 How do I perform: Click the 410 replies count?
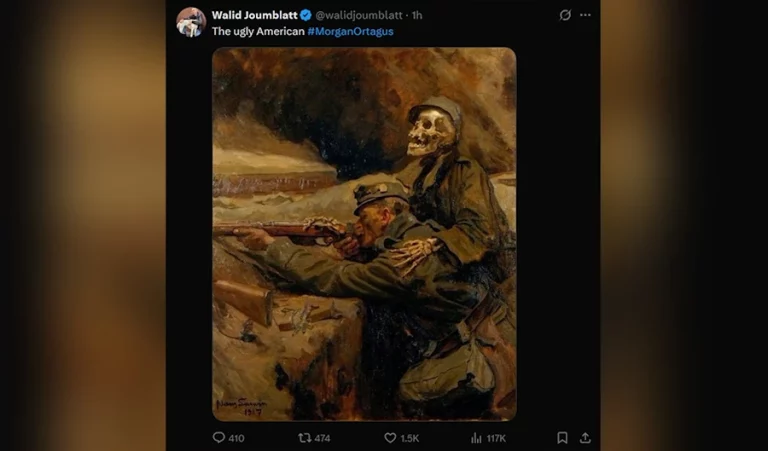coord(236,438)
